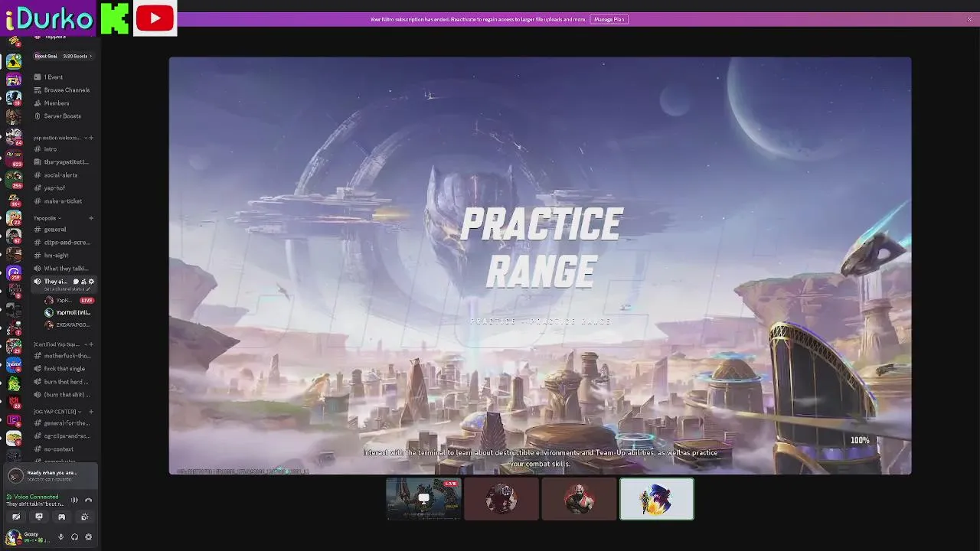Viewport: 980px width, 551px height.
Task: Select the second participant tile
Action: 501,499
